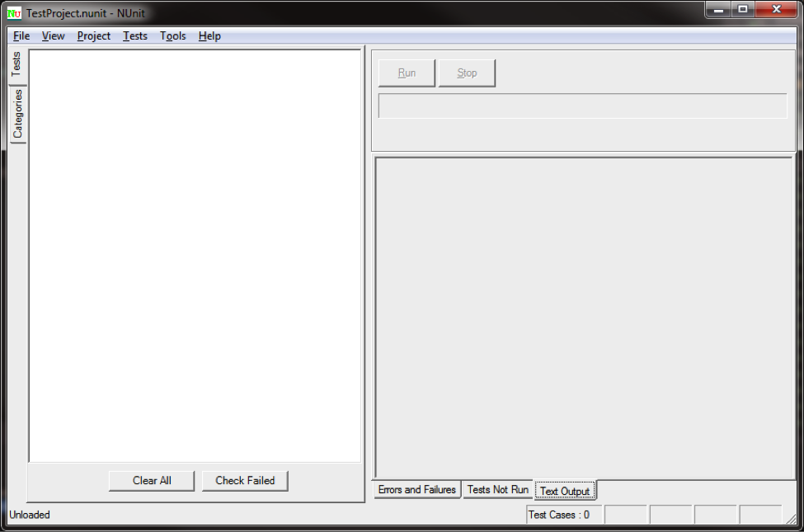
Task: Close the NUnit window
Action: (x=776, y=10)
